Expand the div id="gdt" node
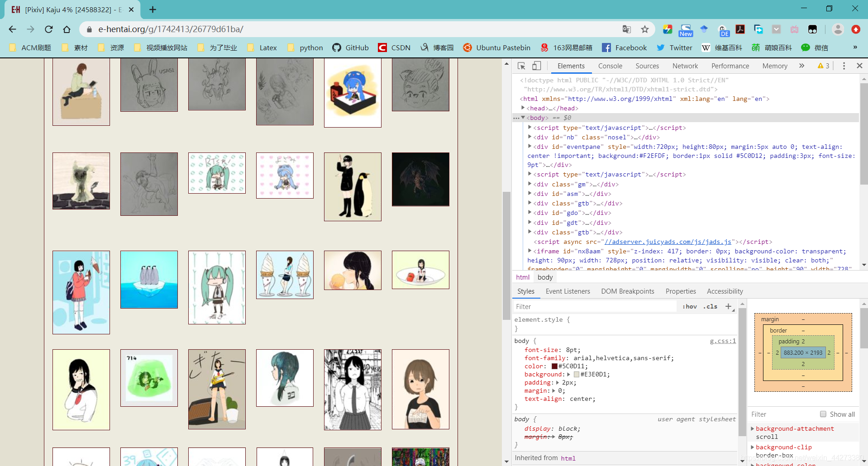Image resolution: width=868 pixels, height=466 pixels. (529, 223)
